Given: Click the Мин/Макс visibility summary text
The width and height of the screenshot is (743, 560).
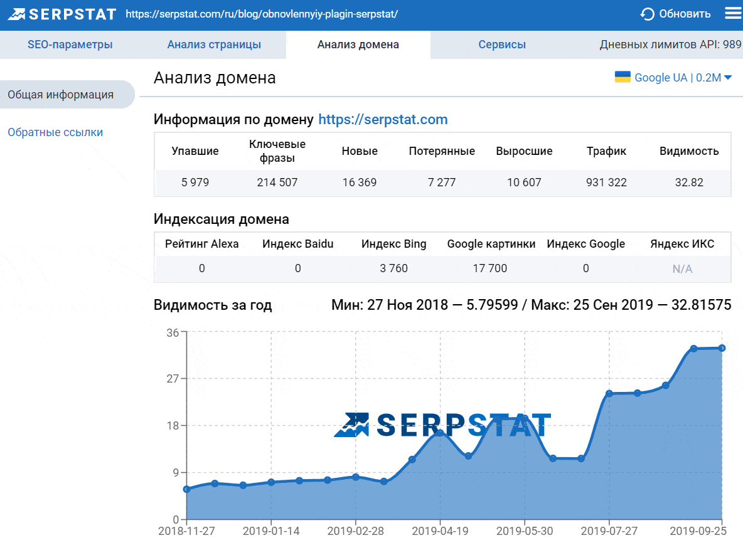Looking at the screenshot, I should click(x=531, y=305).
